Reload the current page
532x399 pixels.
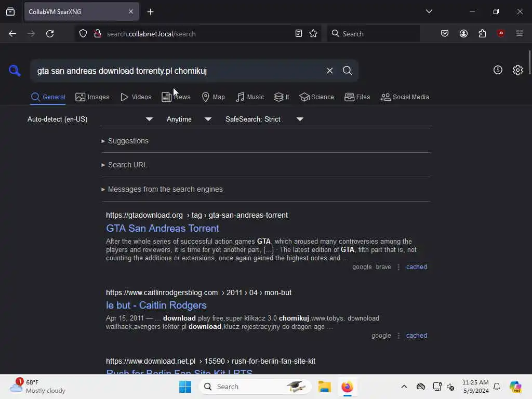[50, 34]
